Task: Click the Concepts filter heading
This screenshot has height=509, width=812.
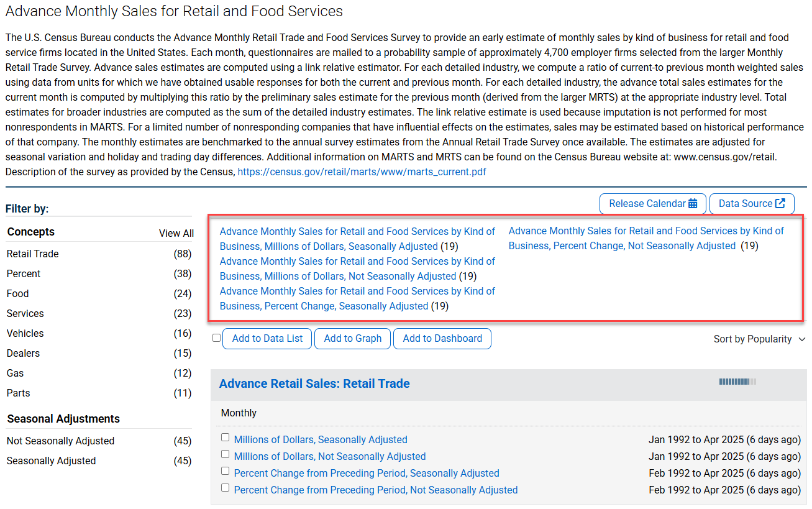Action: pyautogui.click(x=31, y=232)
